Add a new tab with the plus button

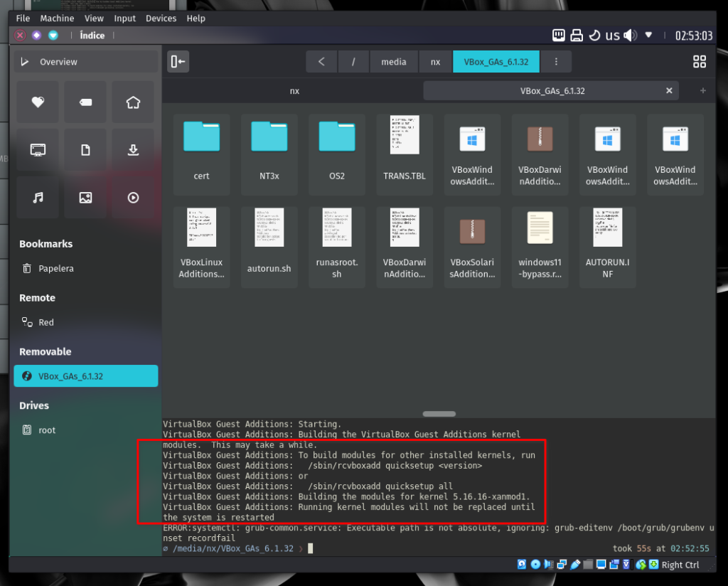(703, 90)
